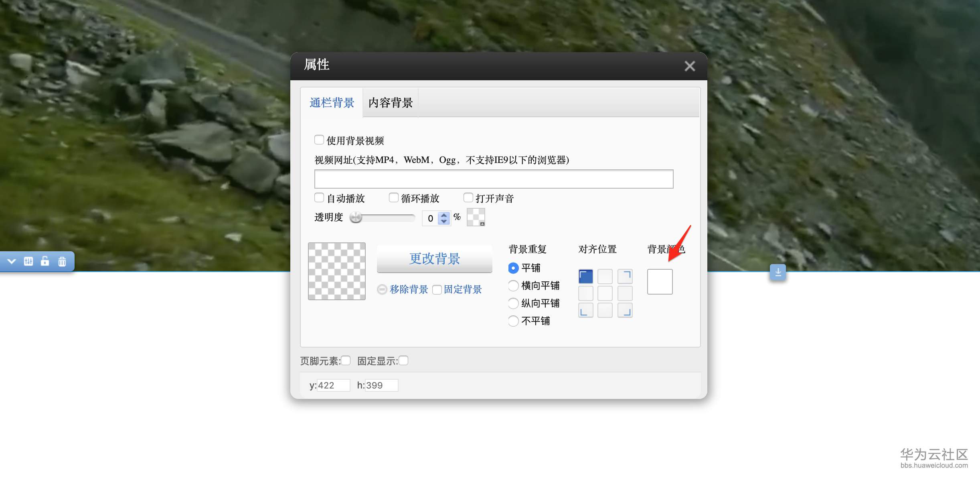Increase opacity using the stepper up arrow
This screenshot has height=480, width=980.
tap(444, 215)
